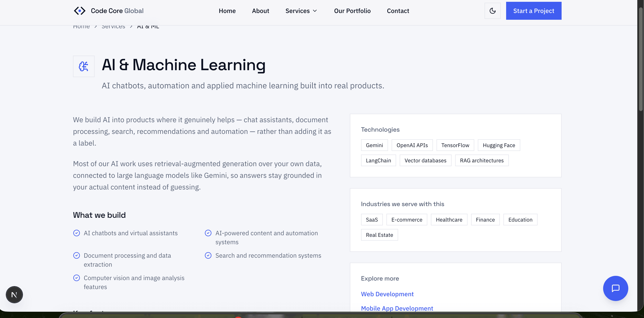
Task: Click the Gemini technology tag
Action: pos(374,145)
